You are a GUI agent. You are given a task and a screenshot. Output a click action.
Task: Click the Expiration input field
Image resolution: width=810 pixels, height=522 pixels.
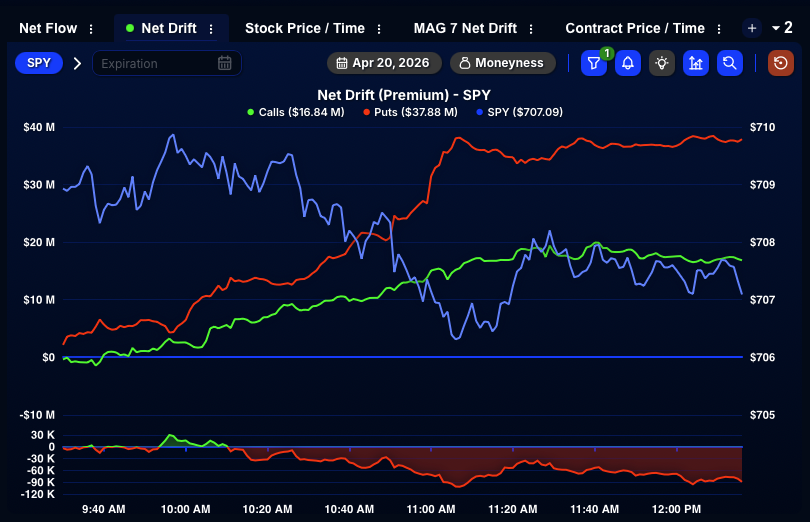point(166,63)
